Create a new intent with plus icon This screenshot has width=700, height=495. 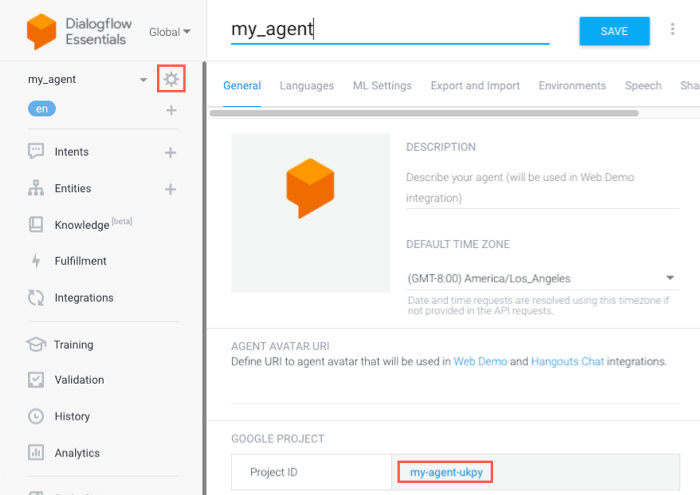[x=170, y=153]
